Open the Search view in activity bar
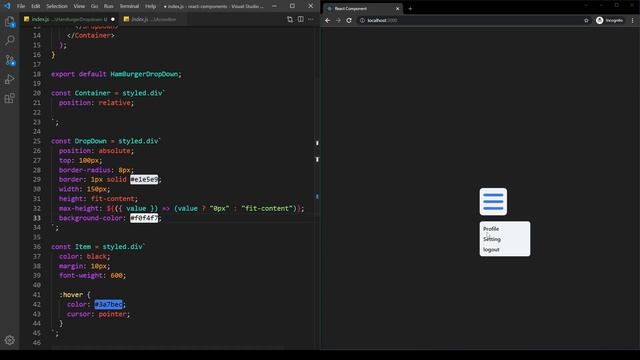 9,40
